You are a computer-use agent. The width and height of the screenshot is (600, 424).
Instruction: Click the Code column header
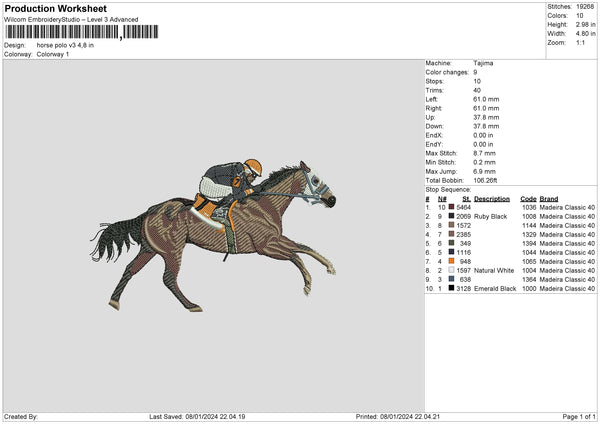pos(529,198)
